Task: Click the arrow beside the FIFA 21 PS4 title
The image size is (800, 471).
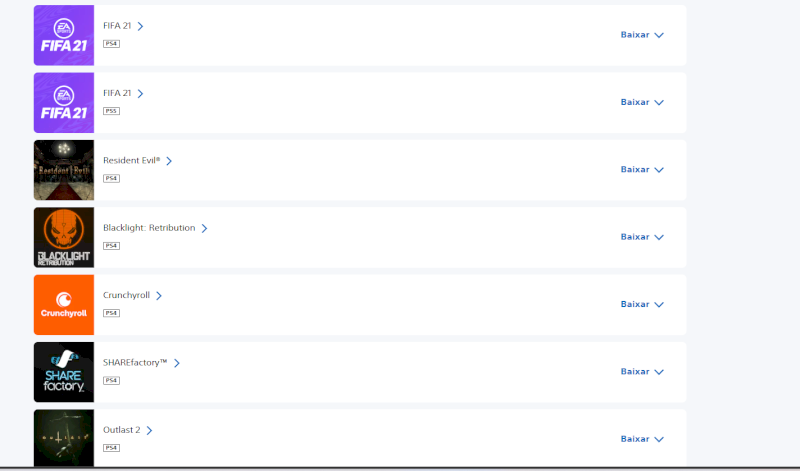Action: pos(140,26)
